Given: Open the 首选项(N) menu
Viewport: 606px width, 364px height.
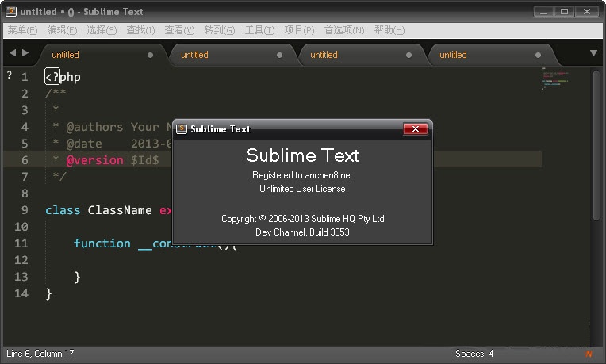Looking at the screenshot, I should (343, 30).
